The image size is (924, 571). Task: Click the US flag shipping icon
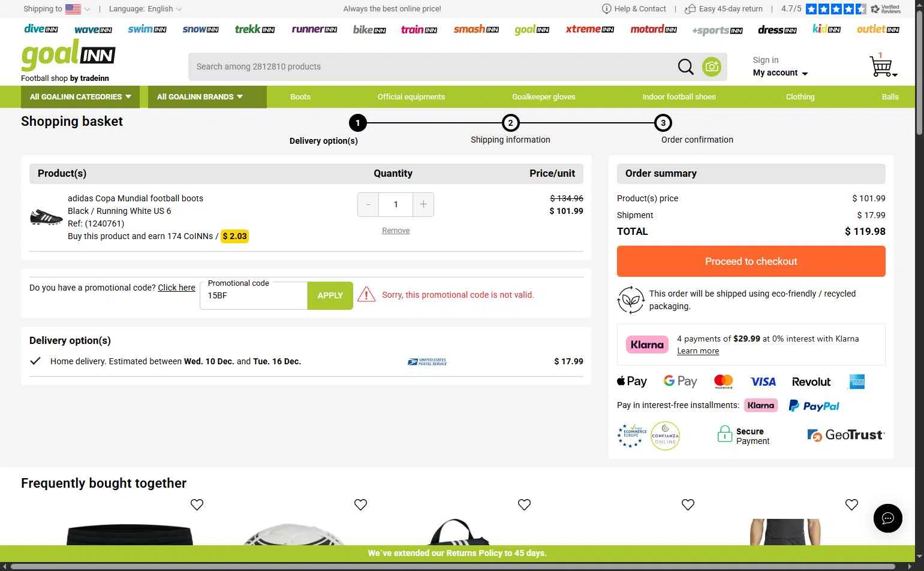coord(73,9)
